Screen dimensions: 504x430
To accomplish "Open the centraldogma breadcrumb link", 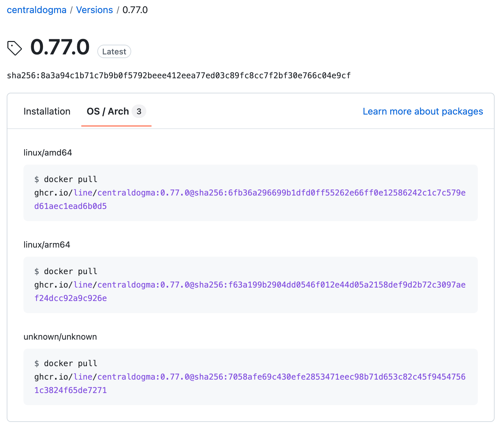I will [37, 10].
